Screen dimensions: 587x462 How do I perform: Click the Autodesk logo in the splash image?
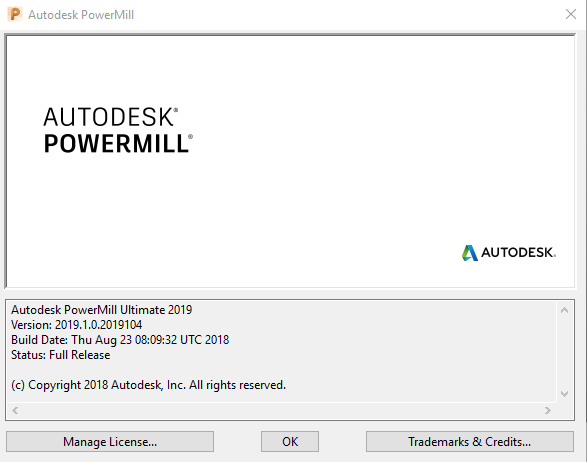509,253
